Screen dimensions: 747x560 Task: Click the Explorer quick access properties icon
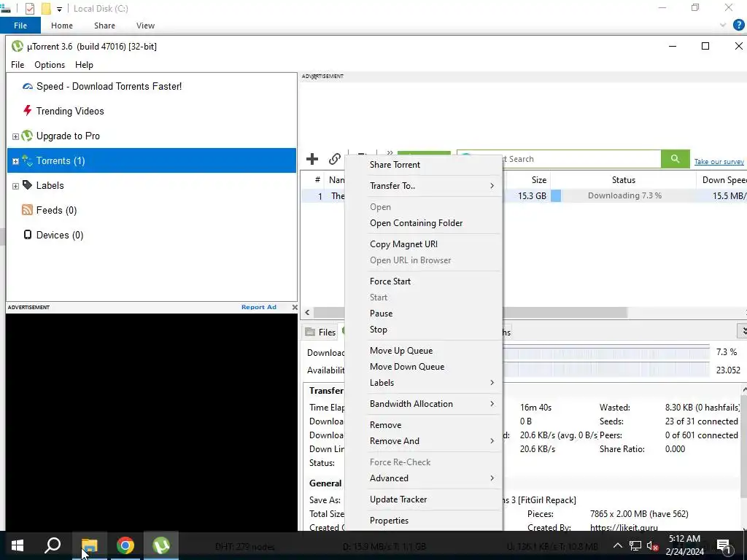(29, 9)
